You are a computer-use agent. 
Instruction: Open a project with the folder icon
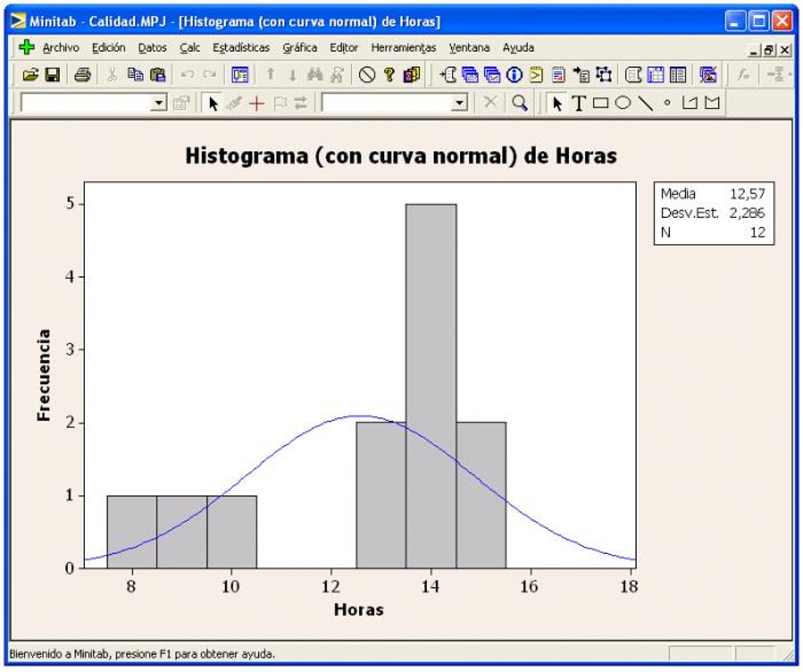[30, 76]
